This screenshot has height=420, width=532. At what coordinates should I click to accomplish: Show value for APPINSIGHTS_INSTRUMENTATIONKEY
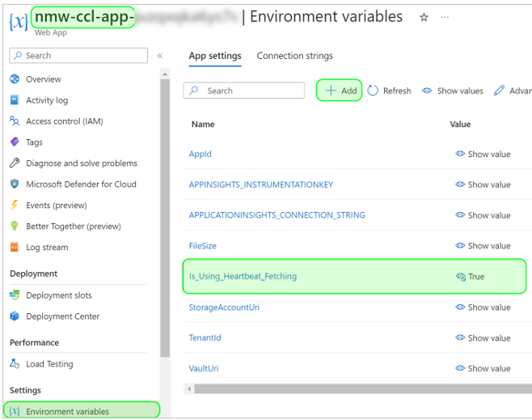(483, 185)
